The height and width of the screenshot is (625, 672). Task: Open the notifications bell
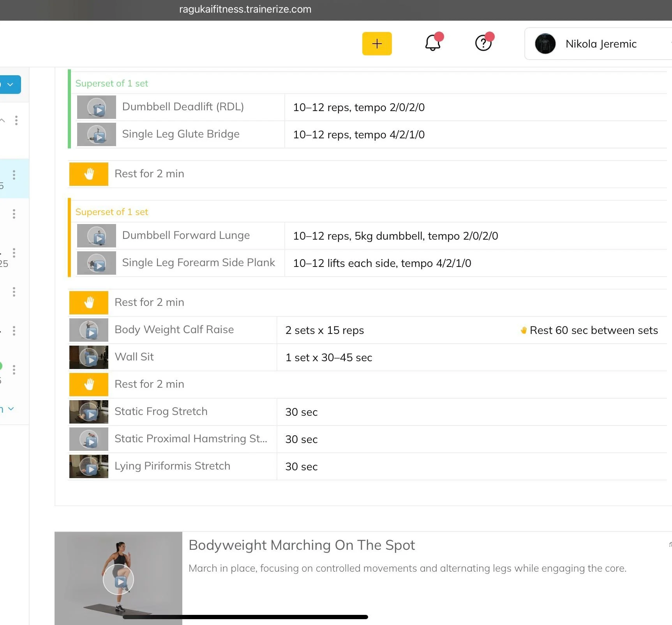[433, 43]
